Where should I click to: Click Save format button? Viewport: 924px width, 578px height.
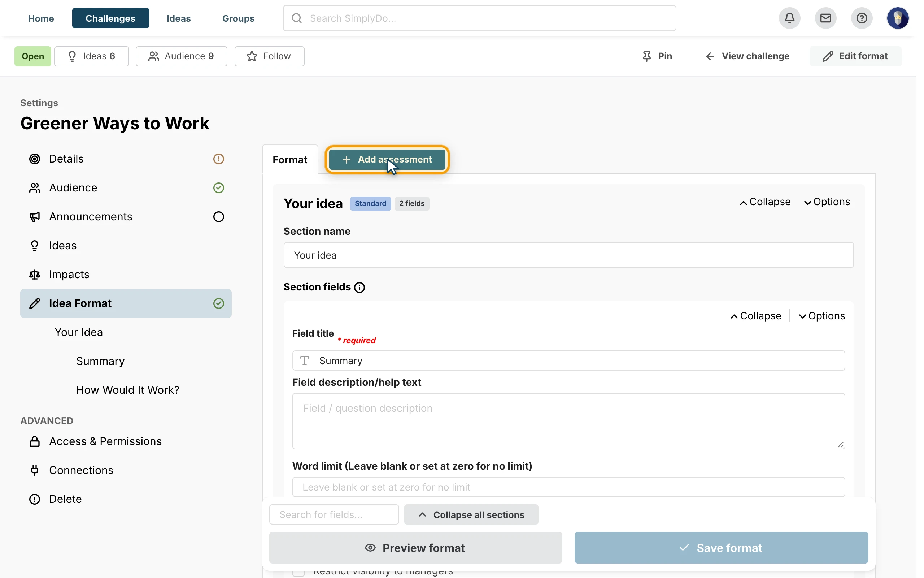[x=721, y=547]
